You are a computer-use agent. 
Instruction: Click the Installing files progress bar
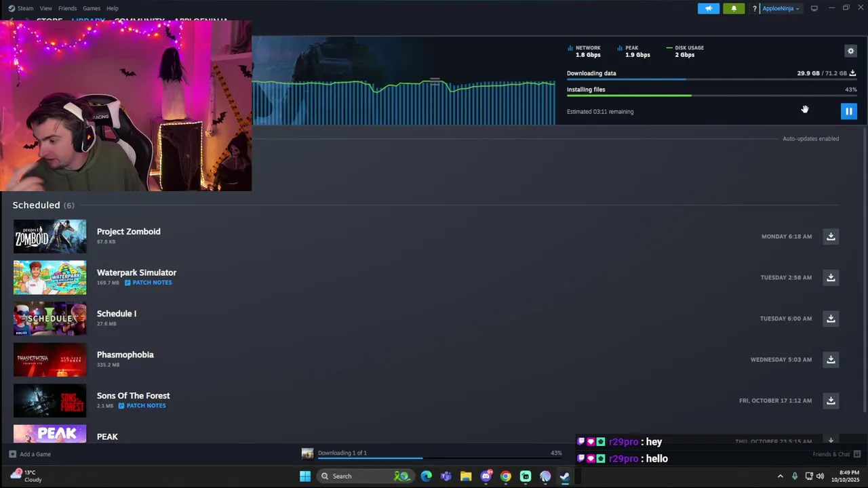(x=711, y=96)
